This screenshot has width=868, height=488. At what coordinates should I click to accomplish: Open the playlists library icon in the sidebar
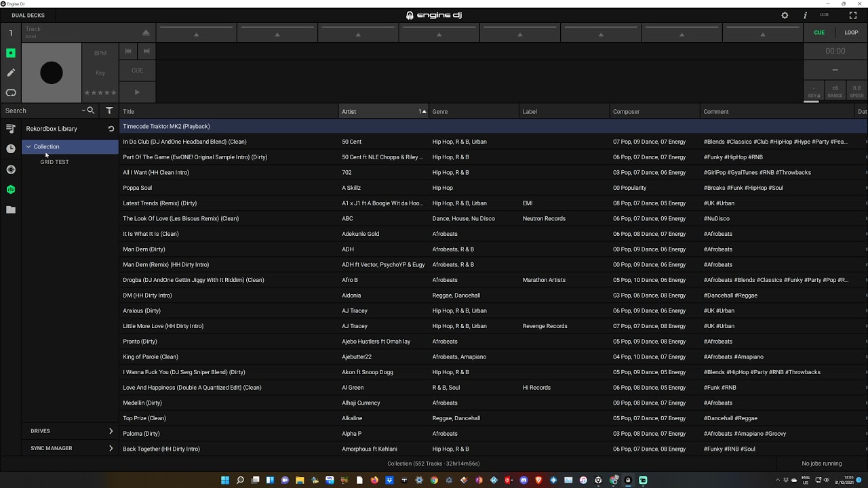pos(11,129)
